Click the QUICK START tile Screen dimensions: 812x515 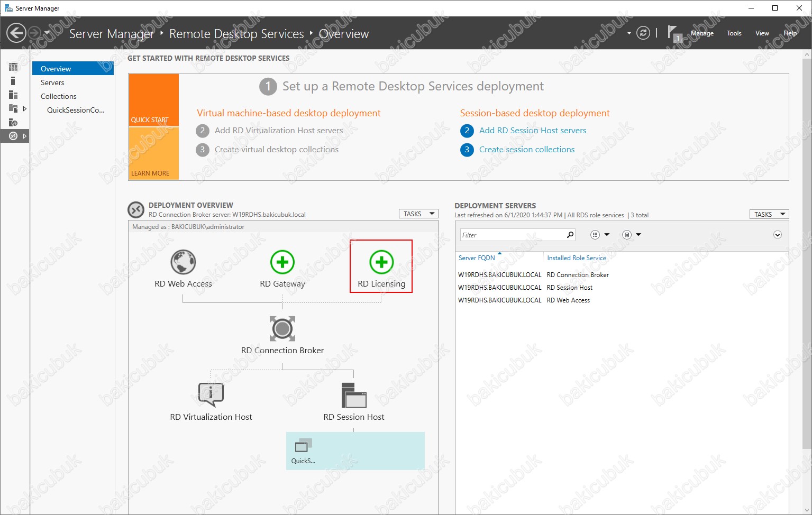[154, 100]
